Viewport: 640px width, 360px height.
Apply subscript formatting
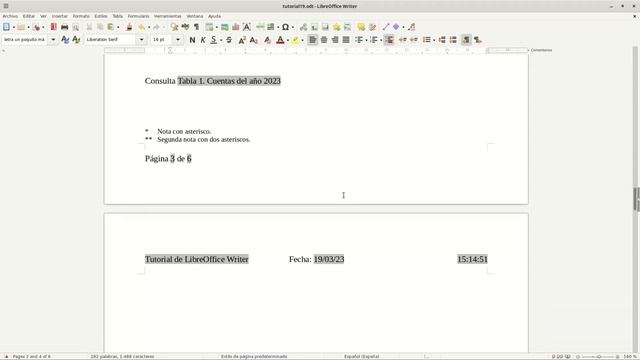[x=253, y=40]
